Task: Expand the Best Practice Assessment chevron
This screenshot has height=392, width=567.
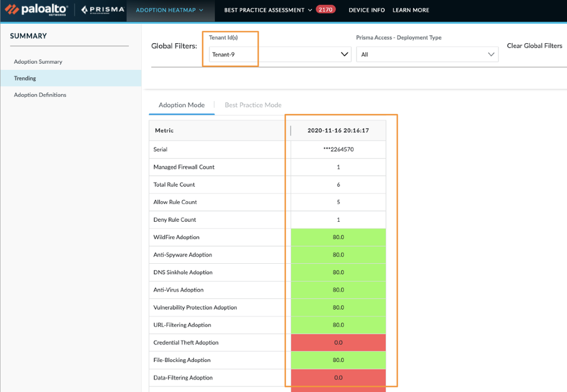Action: (x=310, y=10)
